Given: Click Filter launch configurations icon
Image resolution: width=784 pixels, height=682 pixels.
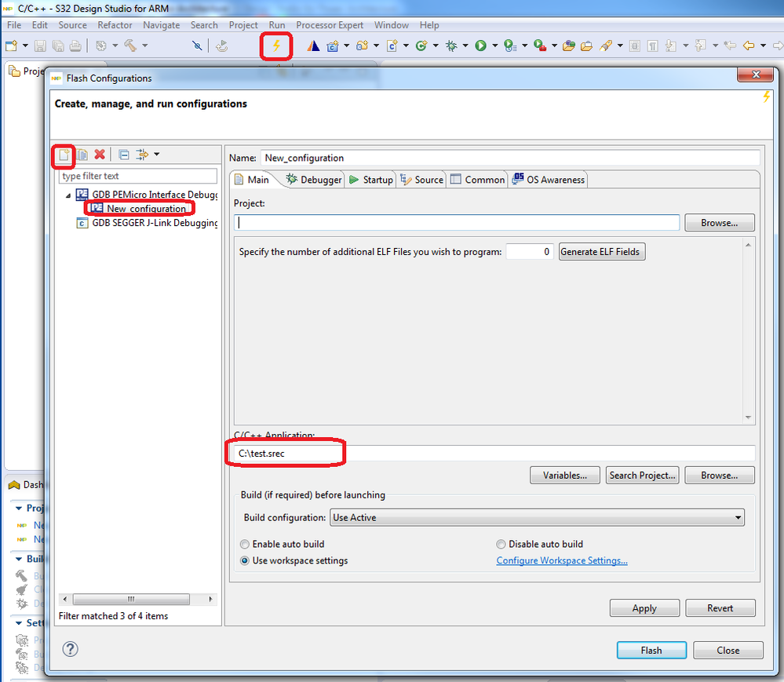Looking at the screenshot, I should (x=142, y=155).
